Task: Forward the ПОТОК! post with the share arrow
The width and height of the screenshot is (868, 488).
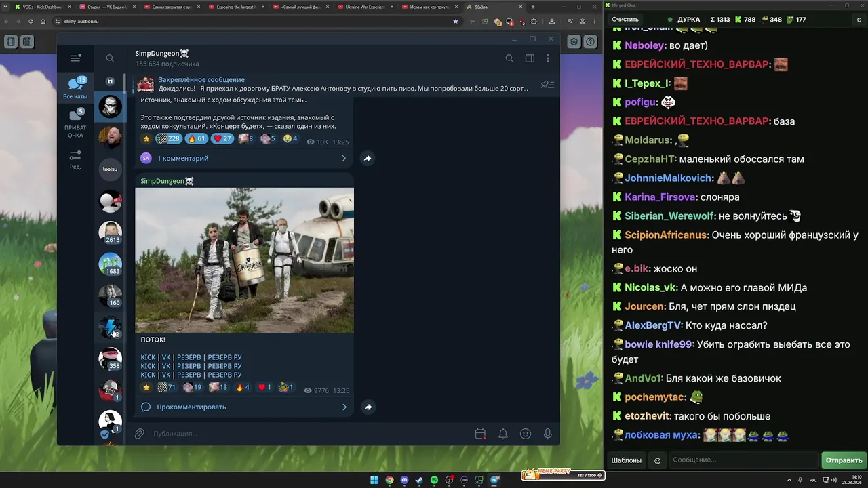Action: pyautogui.click(x=368, y=407)
